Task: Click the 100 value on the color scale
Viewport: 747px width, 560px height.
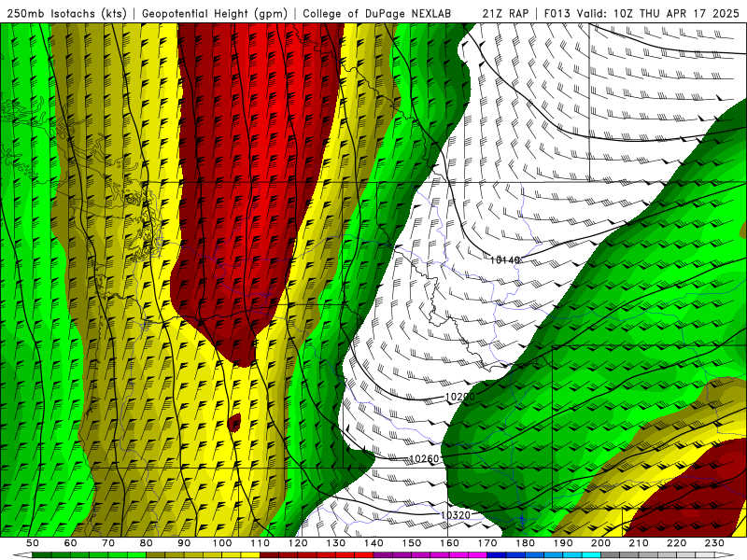Action: click(x=222, y=543)
